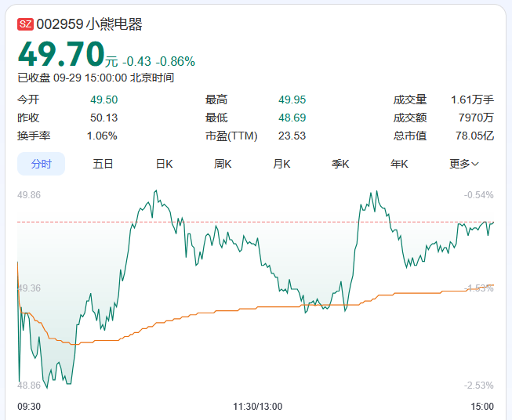Click the 最低 label
Screen dimensions: 512x420
tap(216, 118)
